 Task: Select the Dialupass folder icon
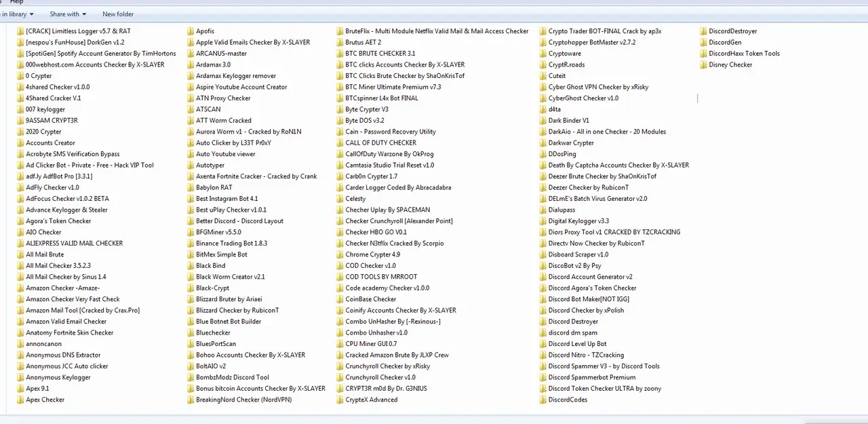pos(544,210)
